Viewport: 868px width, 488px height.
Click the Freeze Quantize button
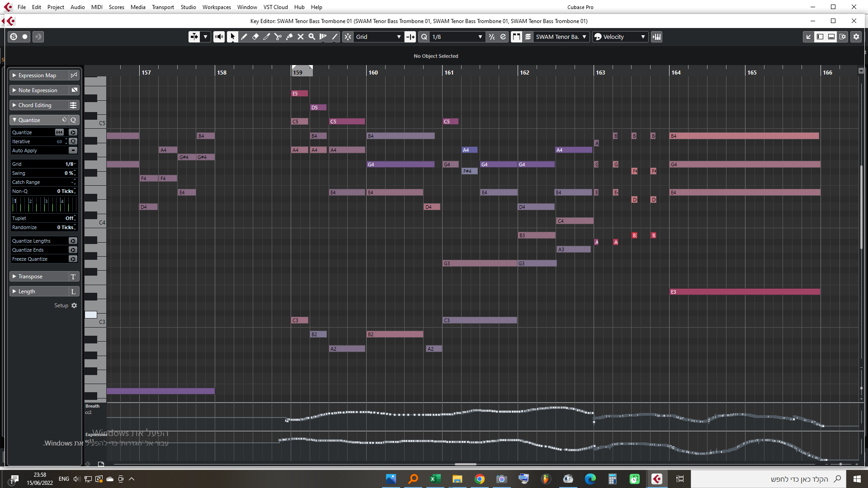[73, 259]
